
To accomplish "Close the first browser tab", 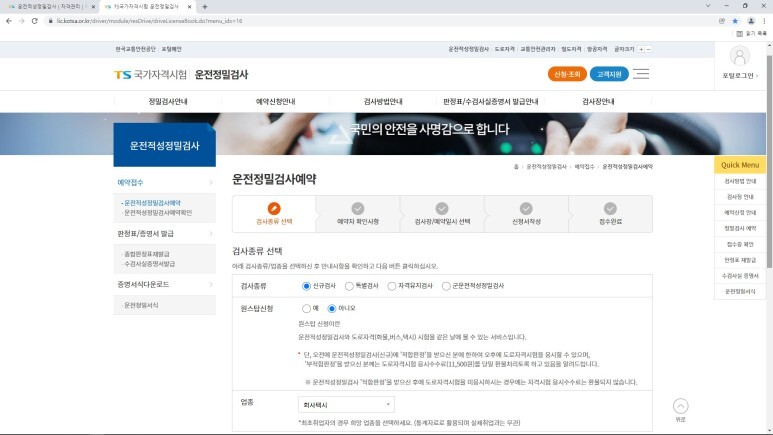I will pyautogui.click(x=93, y=7).
